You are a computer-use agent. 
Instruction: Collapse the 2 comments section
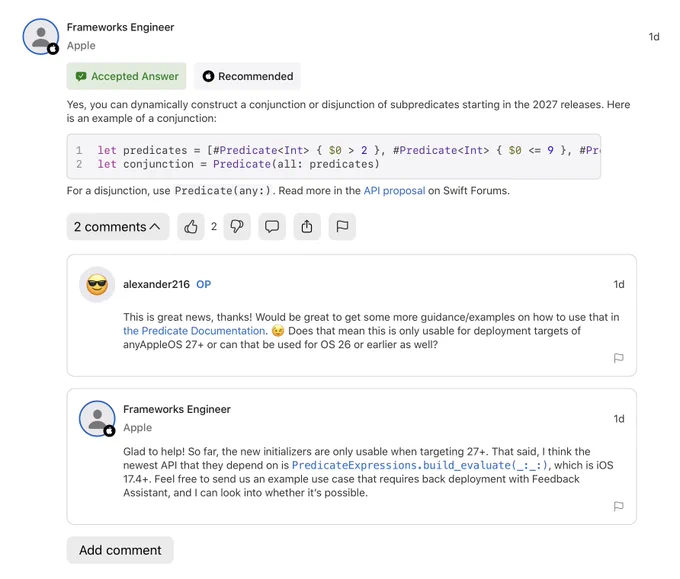click(118, 226)
